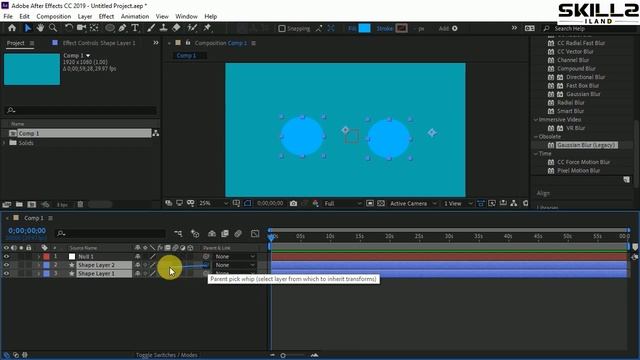Open the Composition Mini-Flowchart icon in timeline
This screenshot has width=640, height=360.
[178, 233]
